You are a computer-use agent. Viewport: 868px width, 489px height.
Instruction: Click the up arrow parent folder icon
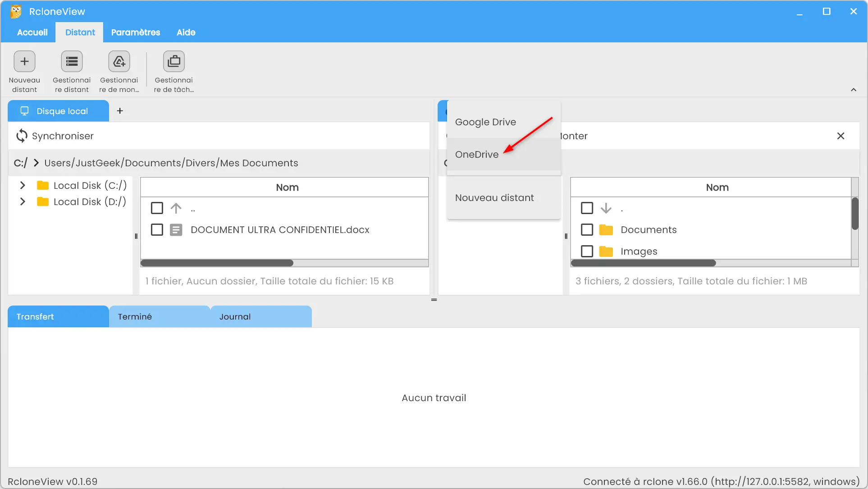tap(176, 208)
